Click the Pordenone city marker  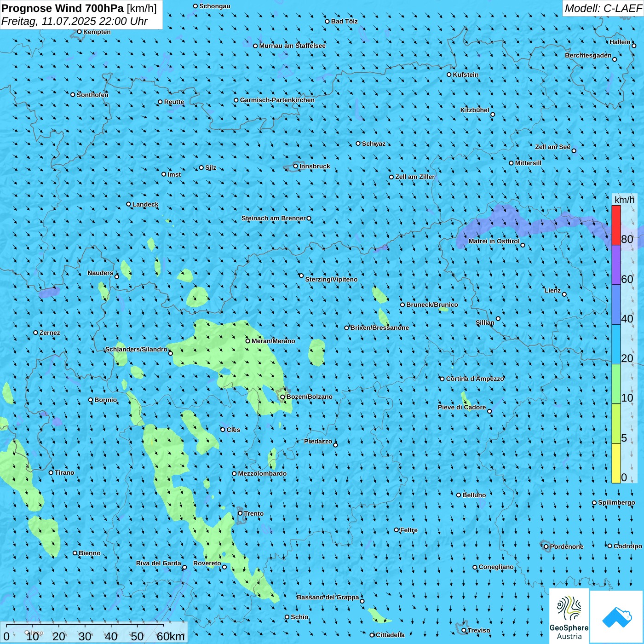(546, 546)
